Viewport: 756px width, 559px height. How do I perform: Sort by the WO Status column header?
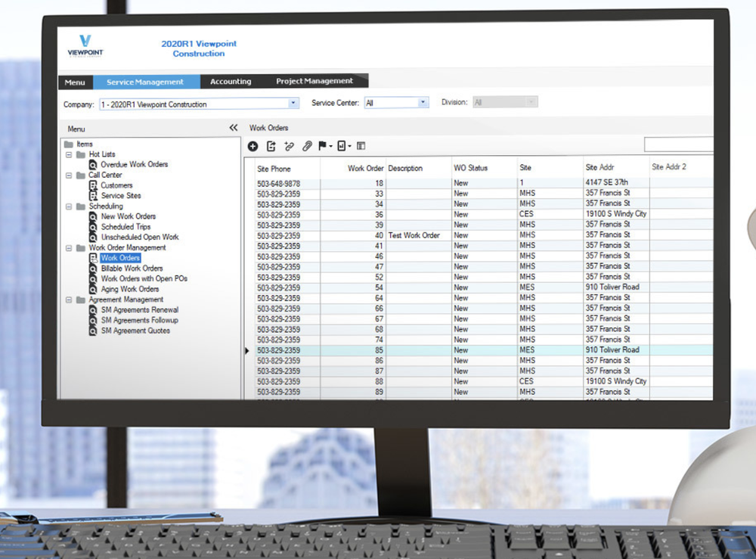click(470, 168)
